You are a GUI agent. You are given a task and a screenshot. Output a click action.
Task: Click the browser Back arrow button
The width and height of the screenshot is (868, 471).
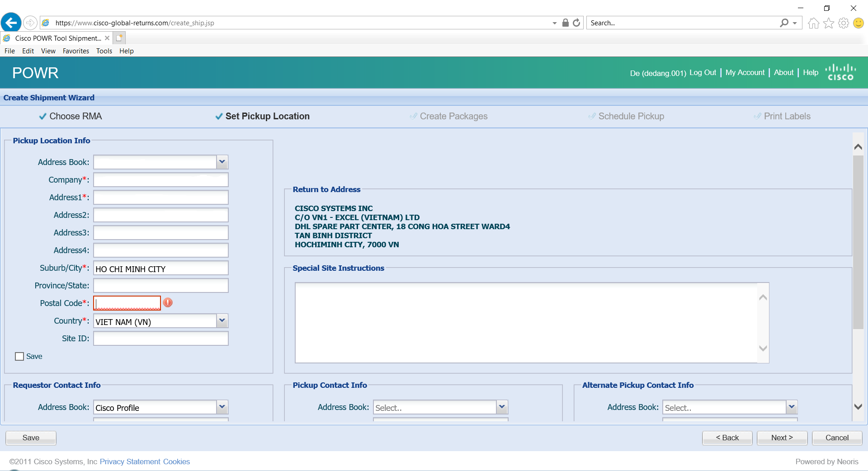pyautogui.click(x=11, y=22)
